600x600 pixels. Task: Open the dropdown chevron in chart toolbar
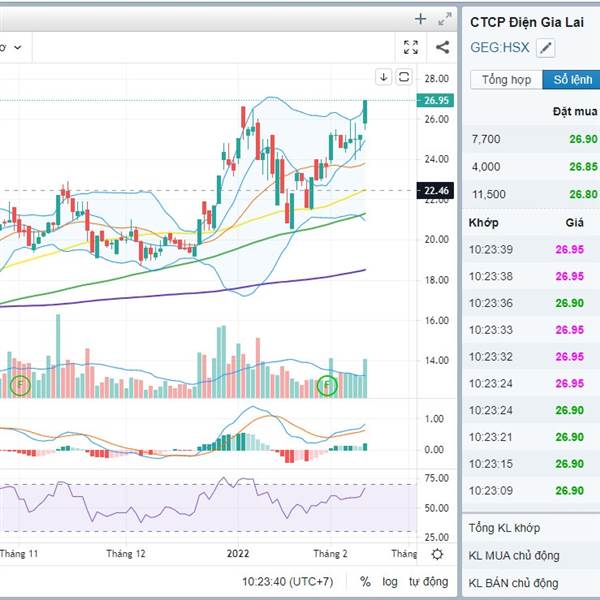(18, 47)
